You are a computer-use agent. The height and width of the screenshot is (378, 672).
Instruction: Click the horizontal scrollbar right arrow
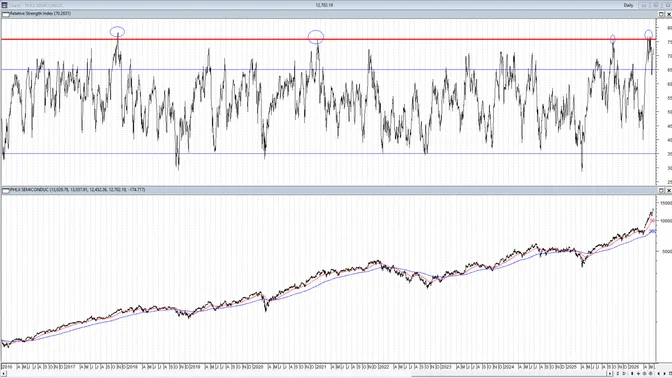tap(609, 374)
